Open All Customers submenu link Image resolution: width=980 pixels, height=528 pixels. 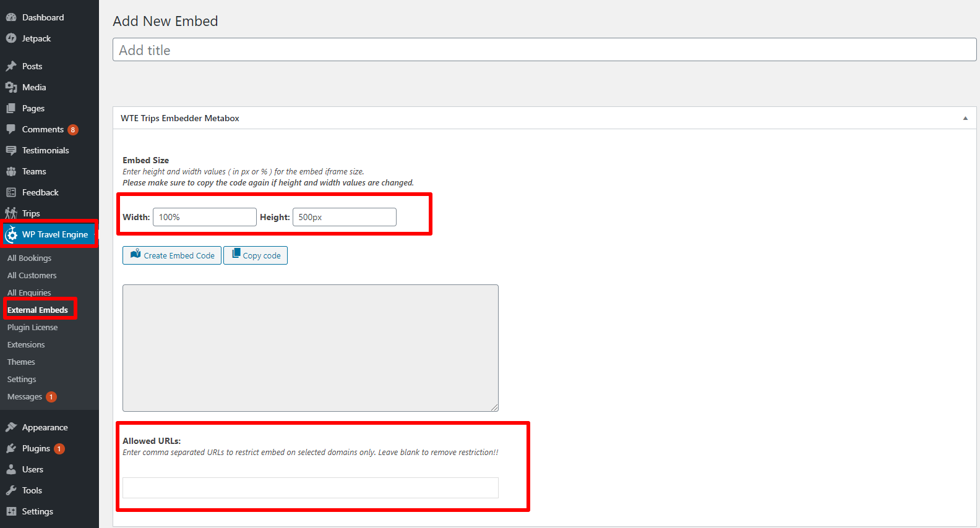pos(32,275)
